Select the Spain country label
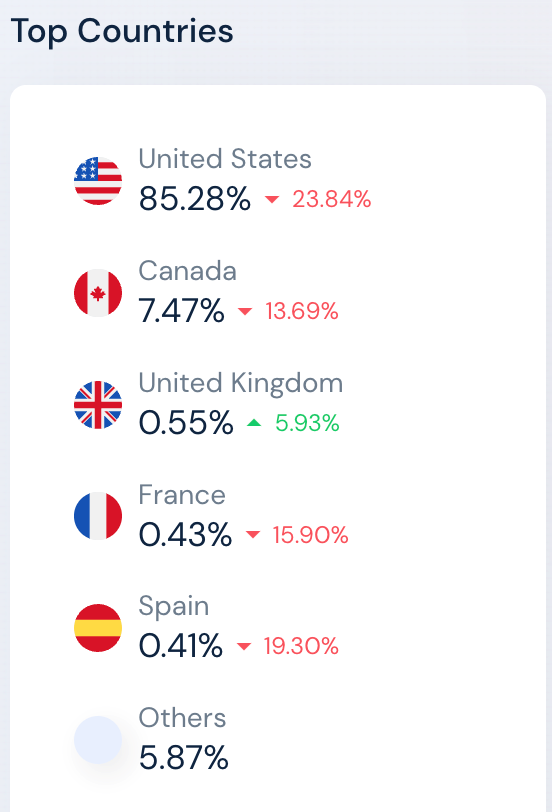 174,606
